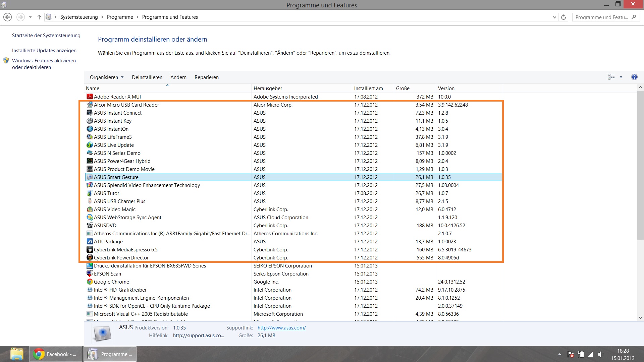
Task: Click the CyberLink PowerDirector icon
Action: [x=90, y=258]
